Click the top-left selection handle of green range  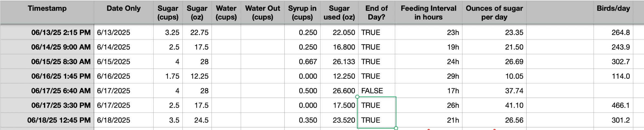[357, 97]
